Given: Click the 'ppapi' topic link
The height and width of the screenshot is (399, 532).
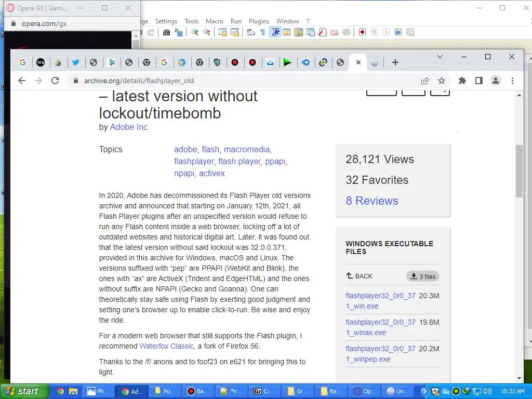Looking at the screenshot, I should tap(275, 161).
